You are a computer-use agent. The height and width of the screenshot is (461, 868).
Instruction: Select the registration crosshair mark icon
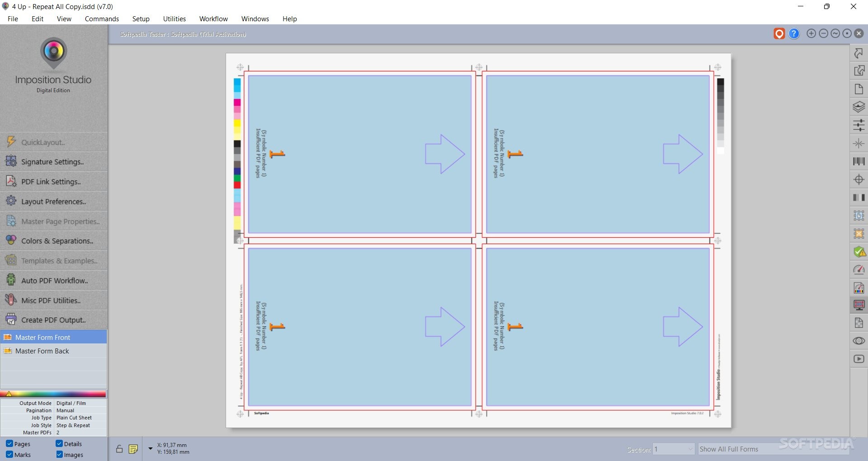click(x=859, y=179)
